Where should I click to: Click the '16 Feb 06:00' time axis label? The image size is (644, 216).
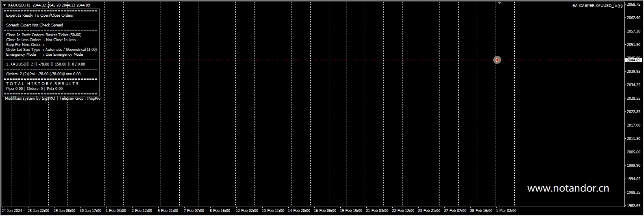pos(325,211)
